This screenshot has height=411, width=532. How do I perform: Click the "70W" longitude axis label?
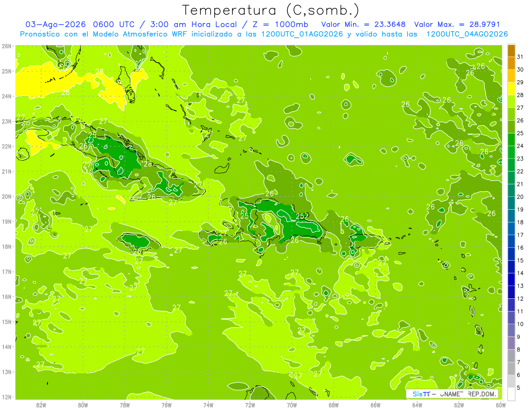(292, 405)
